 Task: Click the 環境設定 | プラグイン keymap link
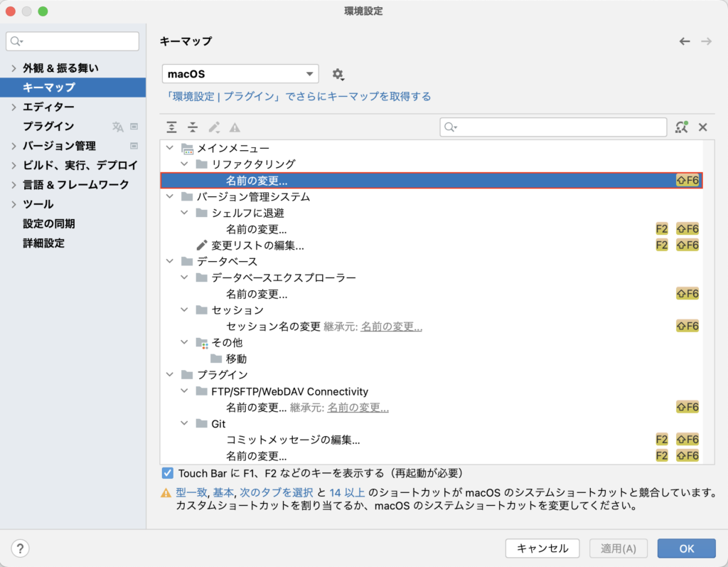pos(298,97)
